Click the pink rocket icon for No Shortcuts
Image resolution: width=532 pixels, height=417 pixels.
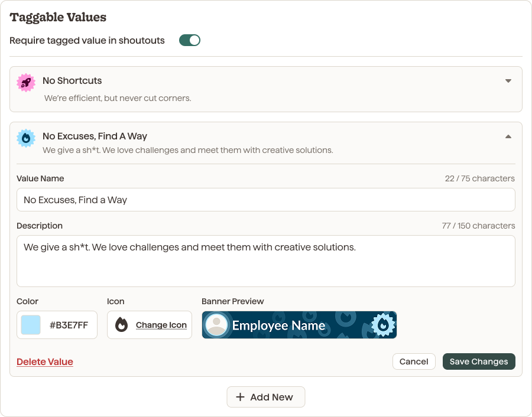point(26,83)
